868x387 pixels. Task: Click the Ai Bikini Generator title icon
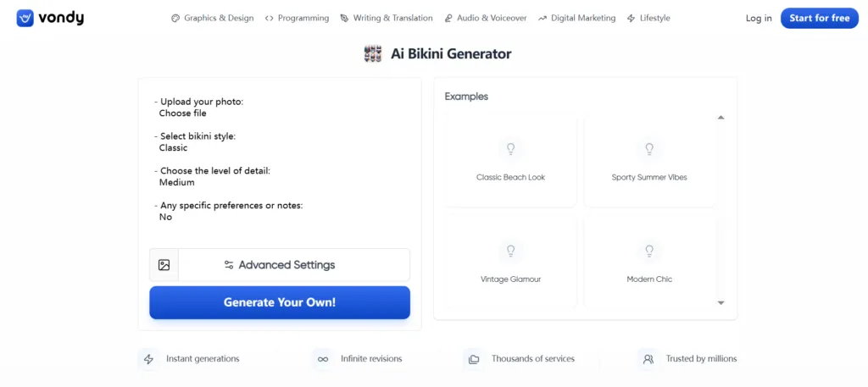click(373, 53)
